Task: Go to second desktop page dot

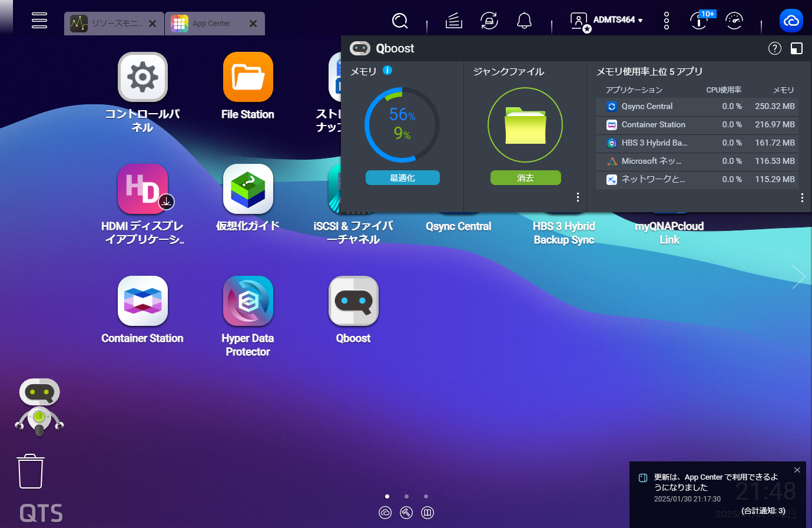Action: pos(406,496)
